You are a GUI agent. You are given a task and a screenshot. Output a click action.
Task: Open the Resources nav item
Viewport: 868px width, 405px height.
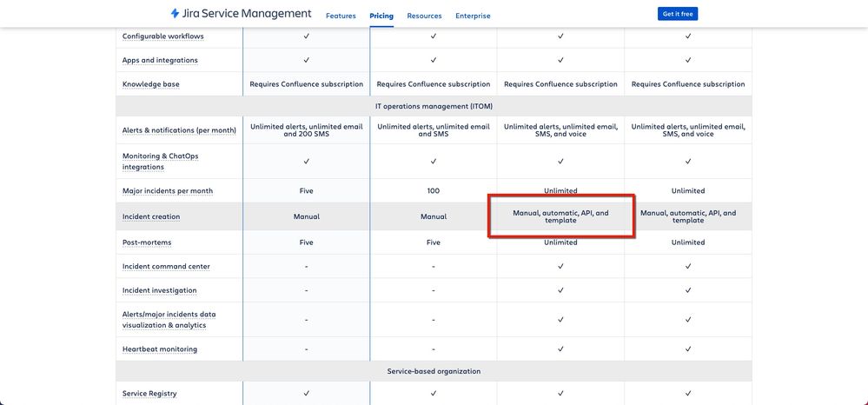coord(424,16)
